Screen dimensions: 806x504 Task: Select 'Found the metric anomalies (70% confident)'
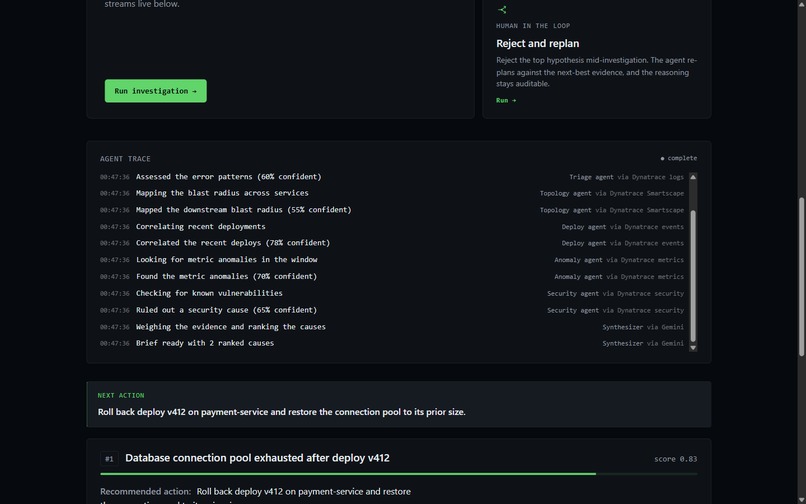coord(226,277)
